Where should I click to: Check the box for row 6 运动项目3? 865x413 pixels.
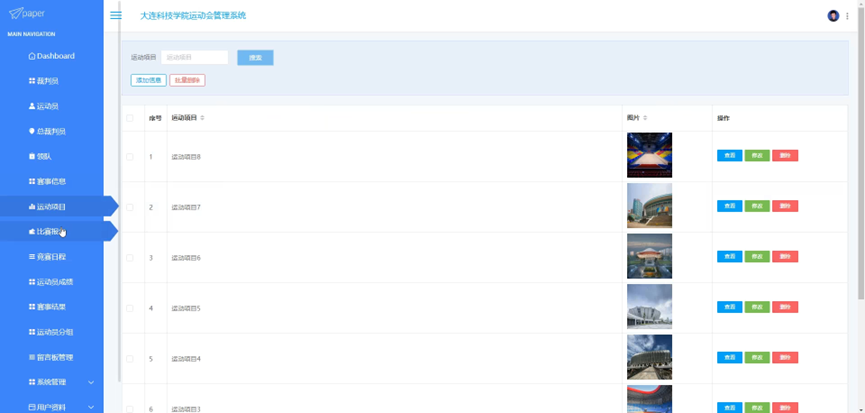[130, 409]
